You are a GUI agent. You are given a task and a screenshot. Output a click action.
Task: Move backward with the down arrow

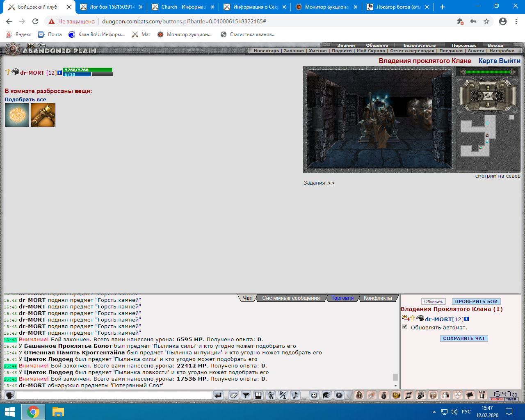tap(488, 104)
